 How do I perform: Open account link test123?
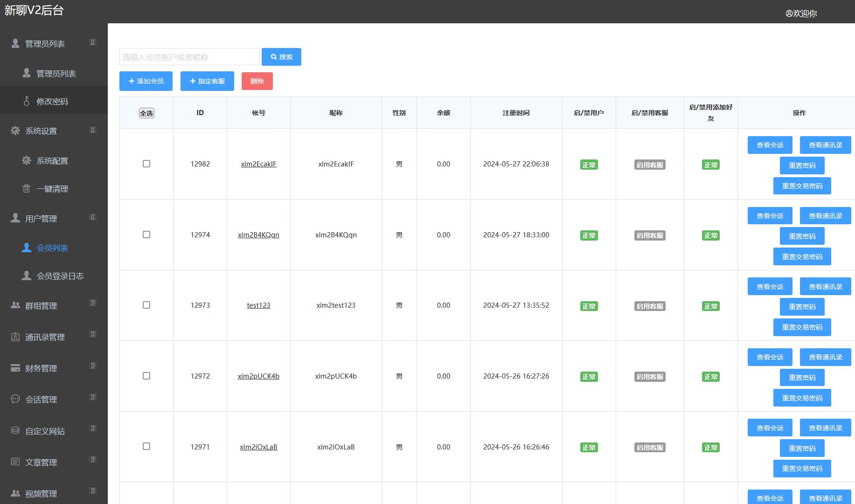coord(258,305)
